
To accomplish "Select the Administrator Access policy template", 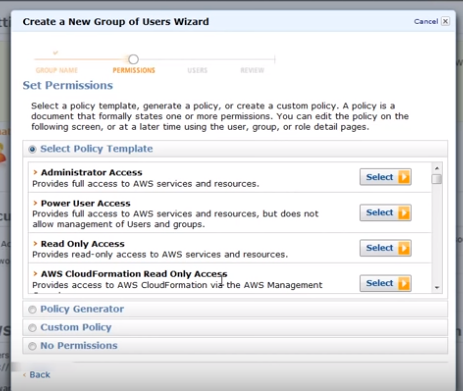I will pos(385,177).
